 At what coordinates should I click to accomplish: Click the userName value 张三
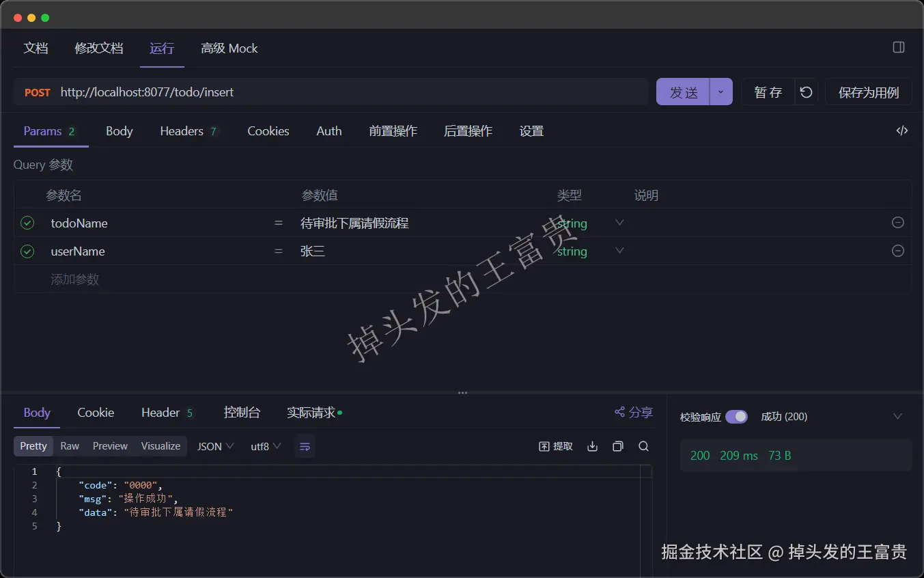313,251
